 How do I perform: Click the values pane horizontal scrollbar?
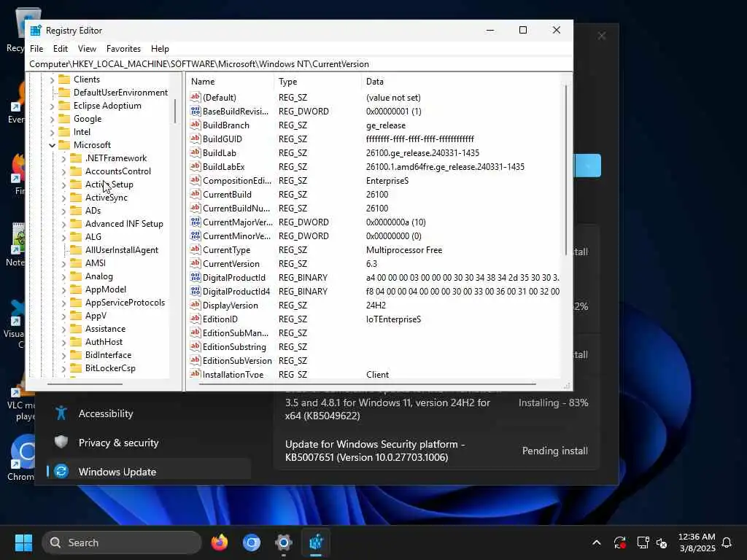[367, 384]
